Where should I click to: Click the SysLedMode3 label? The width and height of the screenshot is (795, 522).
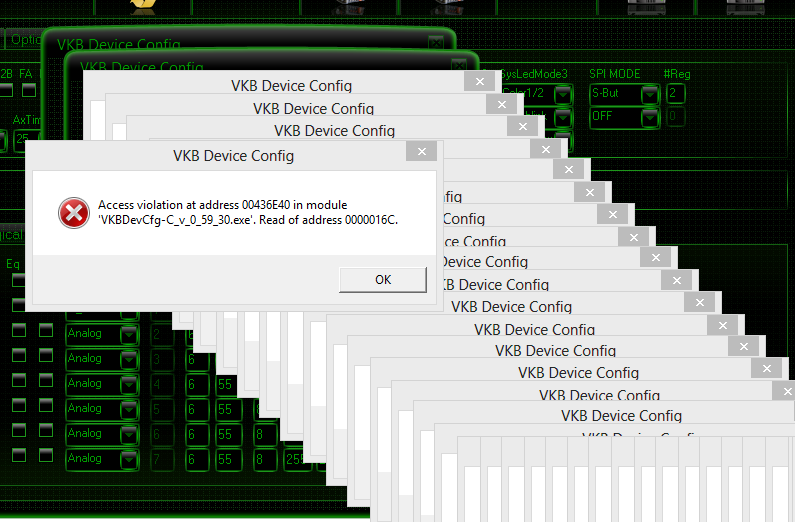click(535, 74)
